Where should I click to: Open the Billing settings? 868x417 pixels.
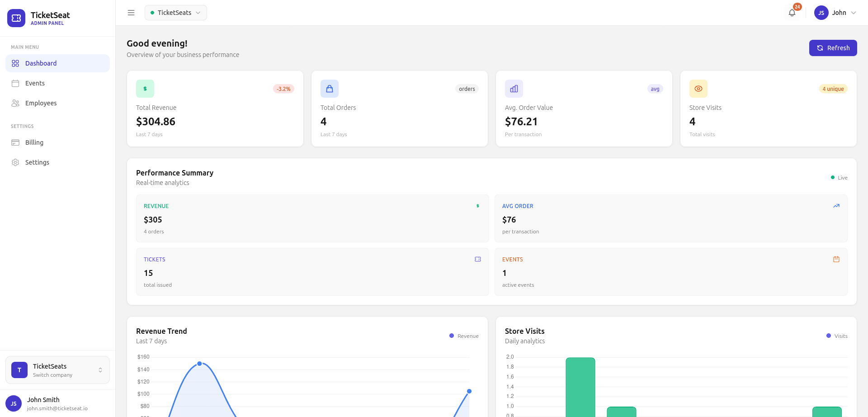point(33,142)
